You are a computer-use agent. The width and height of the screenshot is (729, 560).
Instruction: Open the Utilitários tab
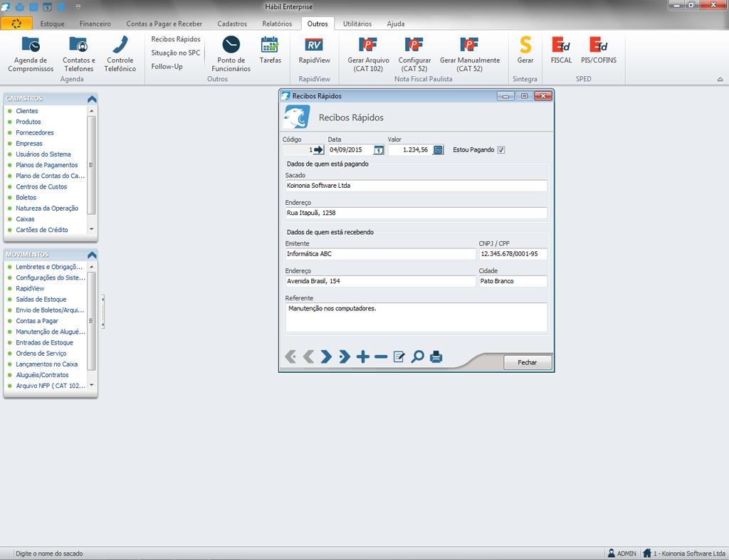coord(357,23)
